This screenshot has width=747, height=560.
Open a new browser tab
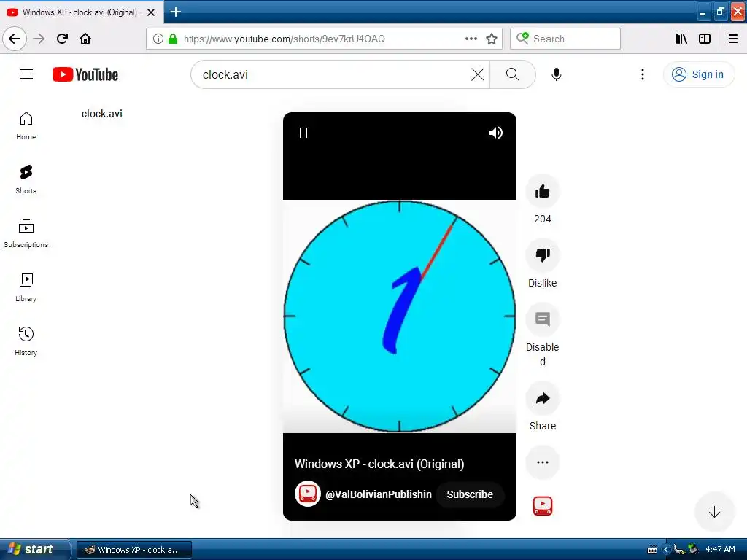pos(176,12)
